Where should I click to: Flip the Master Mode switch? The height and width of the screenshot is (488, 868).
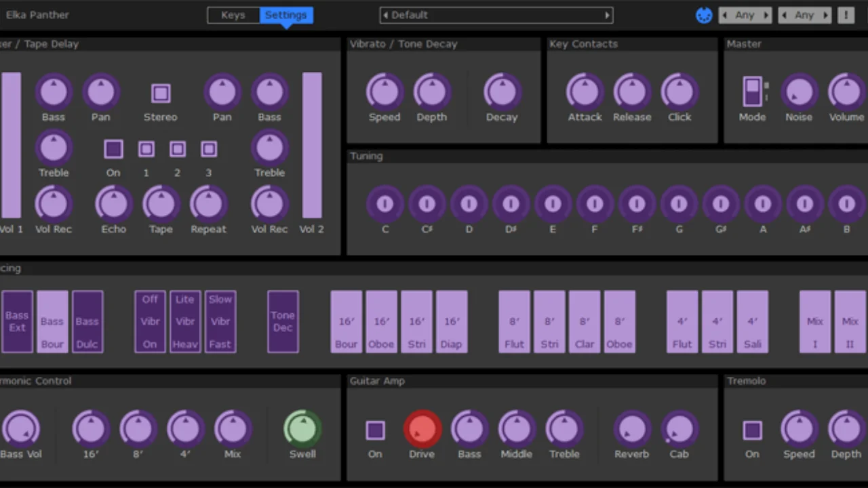[x=752, y=91]
